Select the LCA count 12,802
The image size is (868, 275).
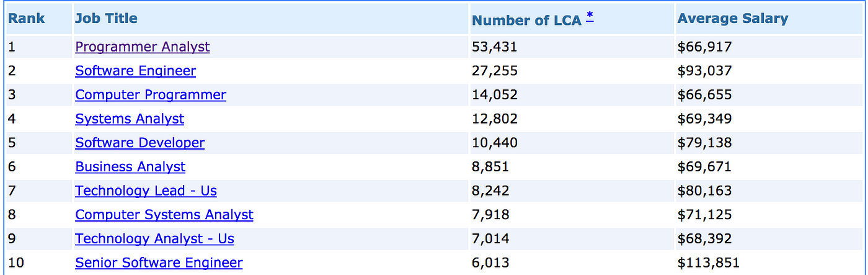click(495, 119)
